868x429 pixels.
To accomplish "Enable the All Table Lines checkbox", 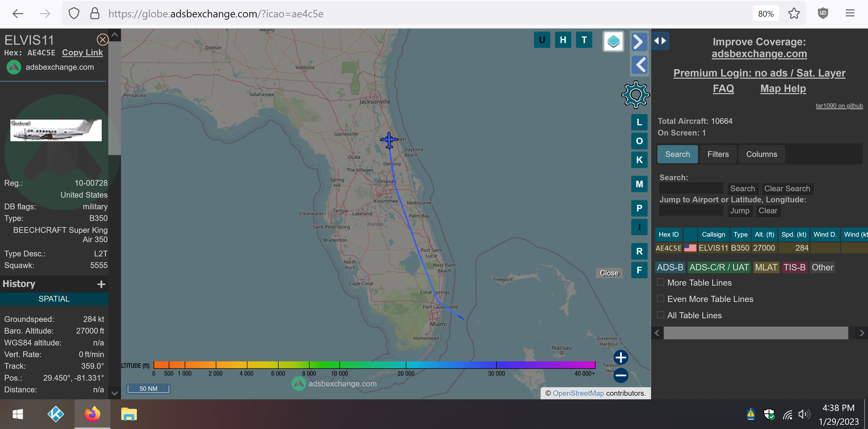I will click(x=661, y=315).
